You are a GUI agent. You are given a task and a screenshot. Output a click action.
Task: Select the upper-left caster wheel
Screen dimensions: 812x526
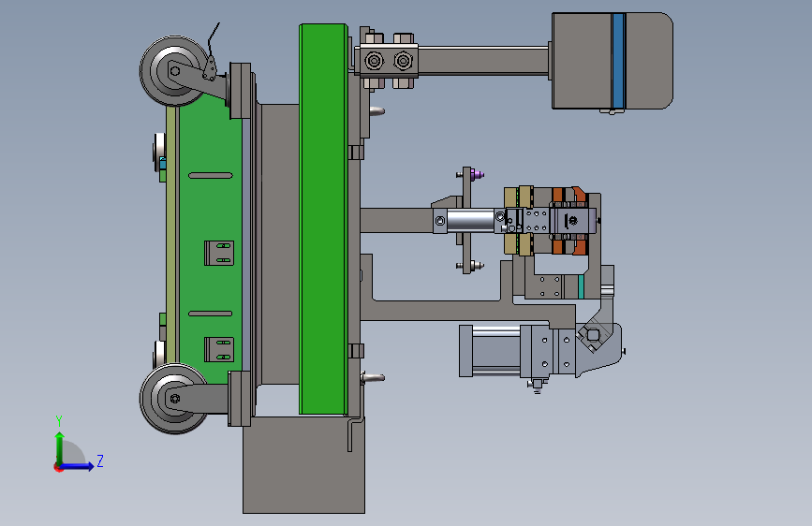point(174,71)
